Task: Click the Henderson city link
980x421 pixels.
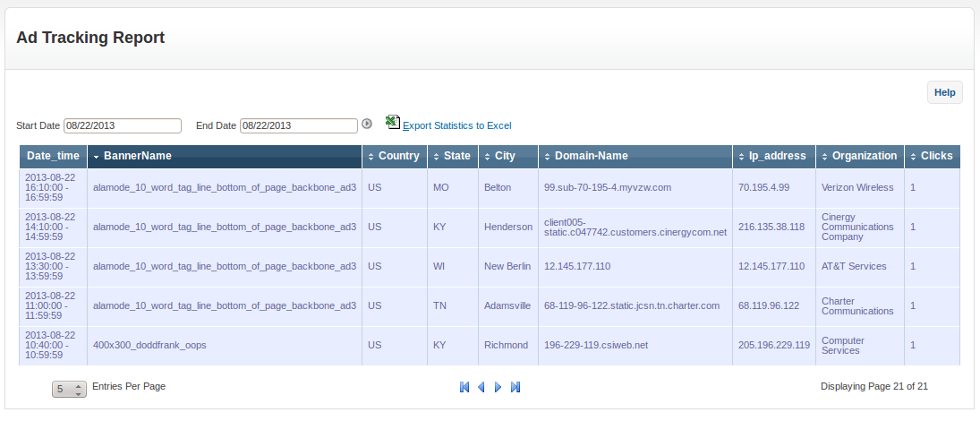Action: (507, 227)
